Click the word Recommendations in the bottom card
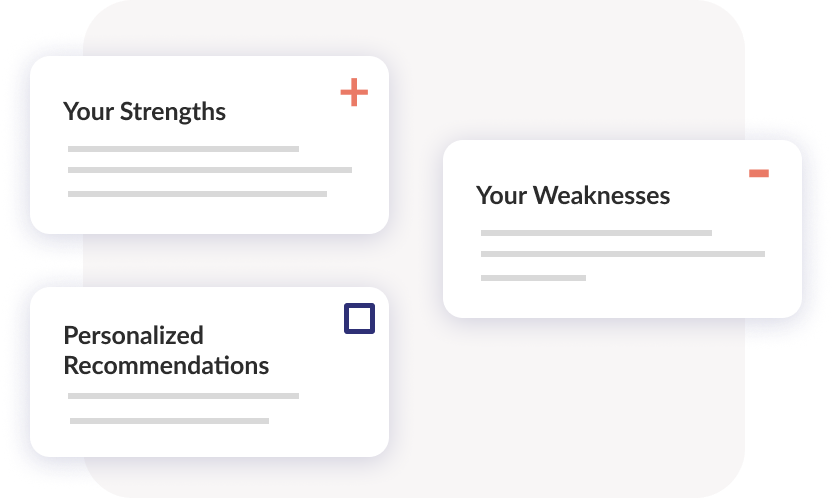 pyautogui.click(x=166, y=366)
